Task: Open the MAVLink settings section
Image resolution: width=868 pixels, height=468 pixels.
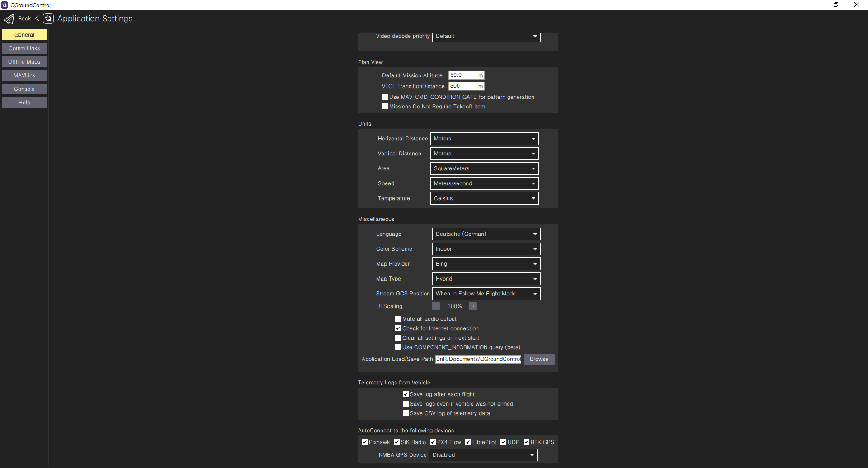Action: click(x=24, y=75)
